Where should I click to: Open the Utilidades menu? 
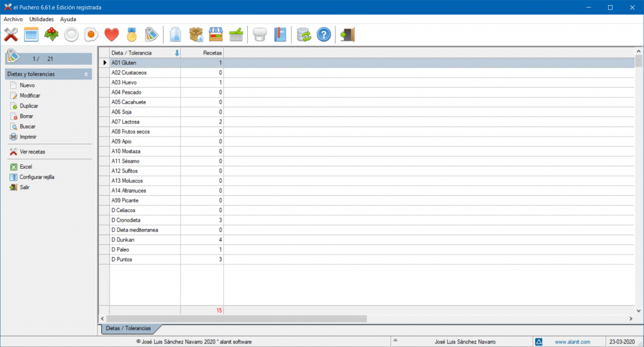pyautogui.click(x=42, y=19)
